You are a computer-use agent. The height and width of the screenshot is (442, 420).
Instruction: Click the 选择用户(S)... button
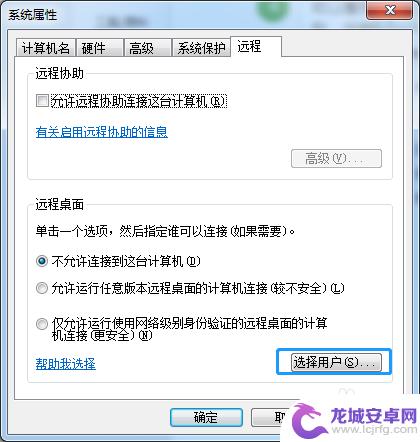click(x=334, y=362)
